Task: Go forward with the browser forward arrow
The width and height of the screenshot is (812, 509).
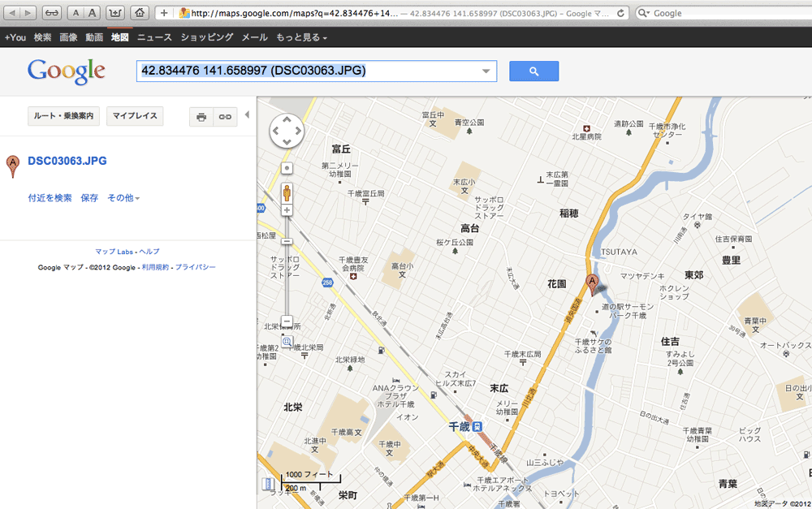Action: click(28, 13)
